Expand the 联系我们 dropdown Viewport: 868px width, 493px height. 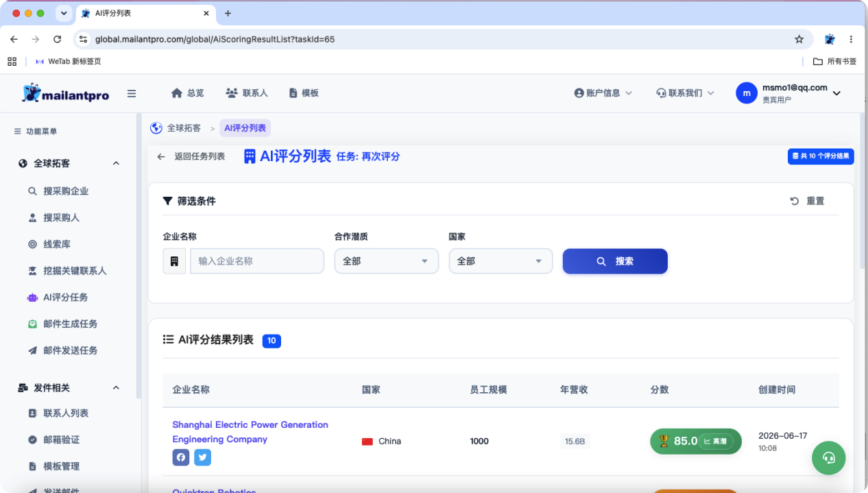[685, 93]
